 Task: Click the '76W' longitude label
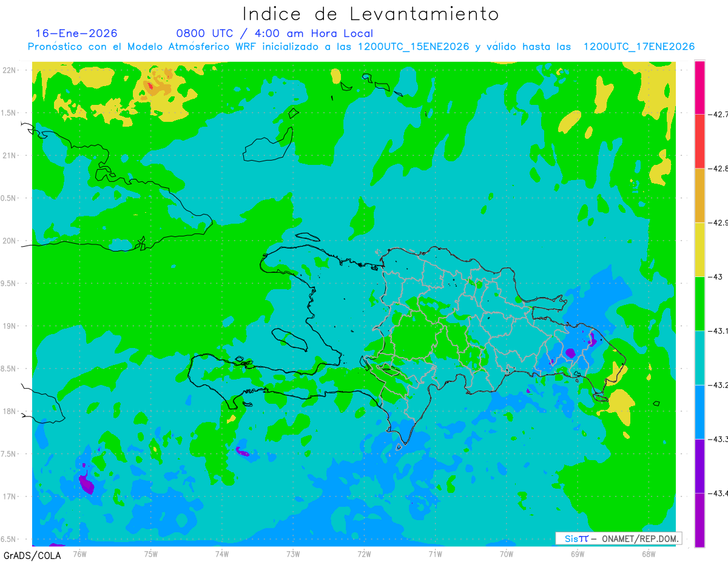[79, 554]
